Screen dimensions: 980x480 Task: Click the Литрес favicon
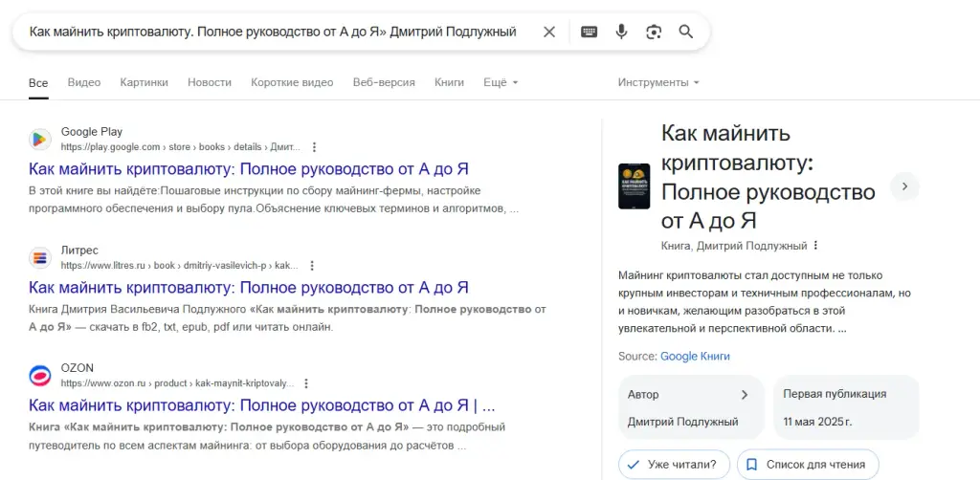coord(40,258)
